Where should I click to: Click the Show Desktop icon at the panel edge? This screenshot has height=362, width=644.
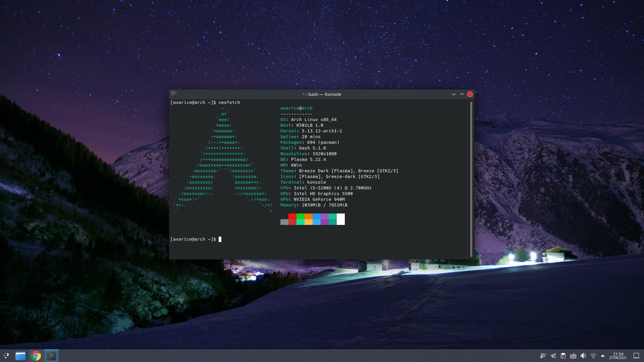pos(636,356)
